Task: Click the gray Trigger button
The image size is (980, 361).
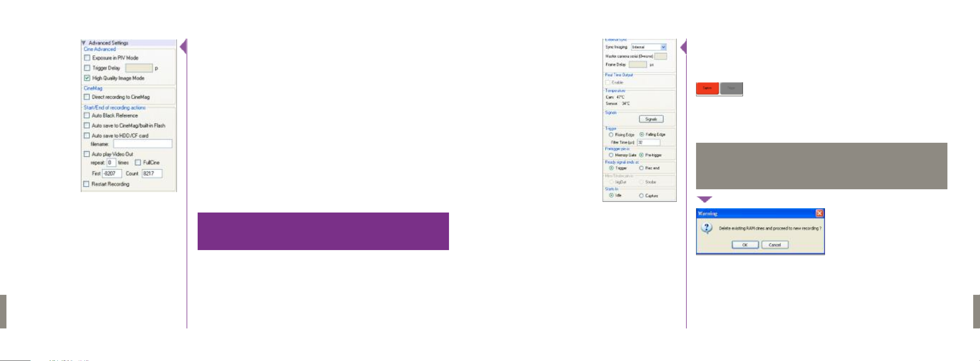Action: click(731, 88)
